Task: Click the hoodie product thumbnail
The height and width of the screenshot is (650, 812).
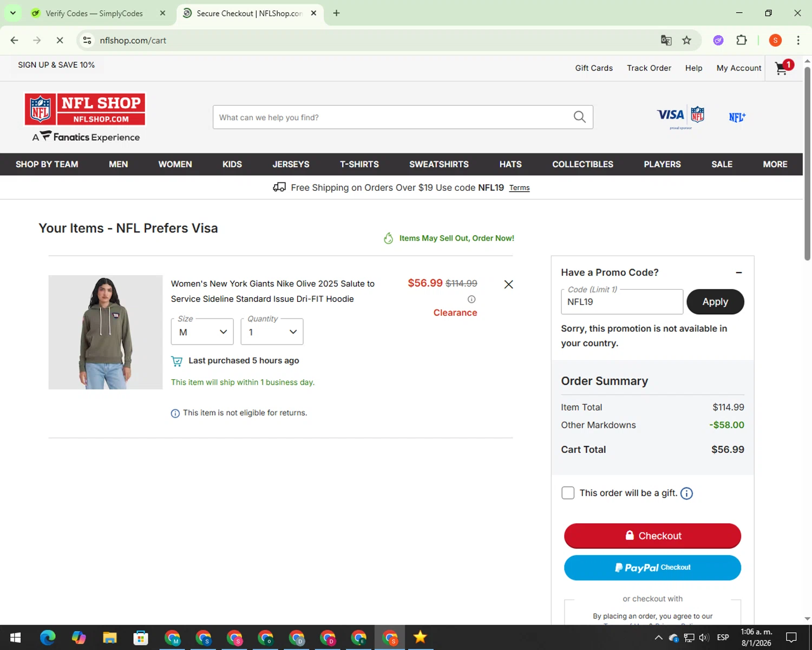Action: pos(106,332)
